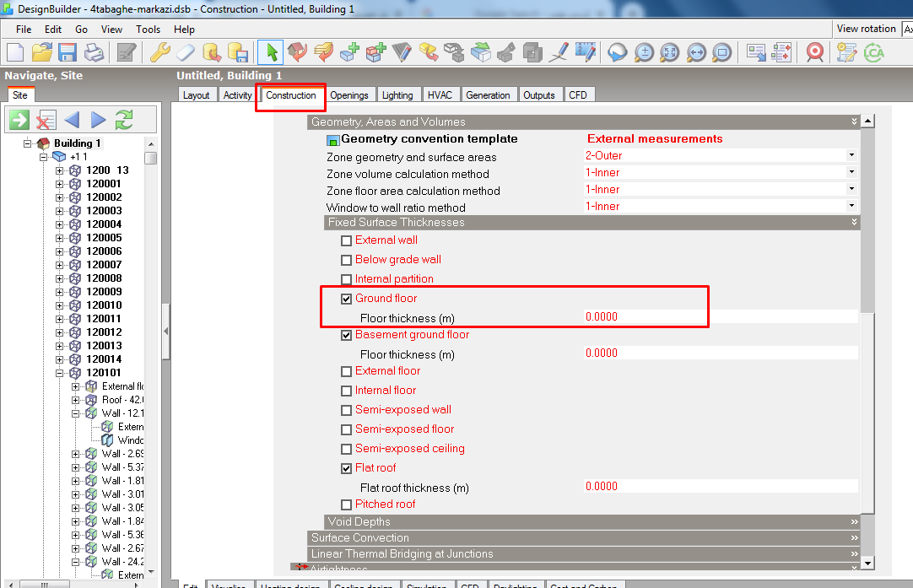Click the zoom in/out magnifier icon
The width and height of the screenshot is (913, 588).
pos(644,52)
